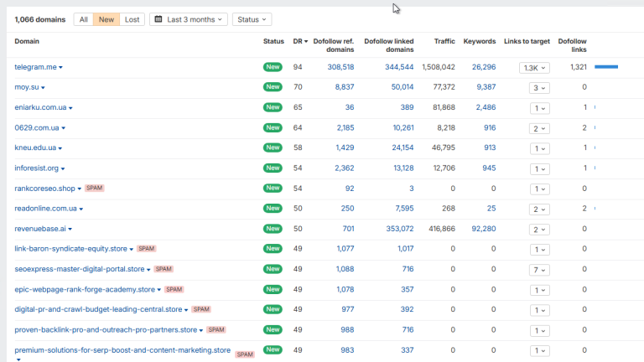Click SPAM badge on link-baron-syndicate-equity.store row
644x362 pixels.
[147, 249]
